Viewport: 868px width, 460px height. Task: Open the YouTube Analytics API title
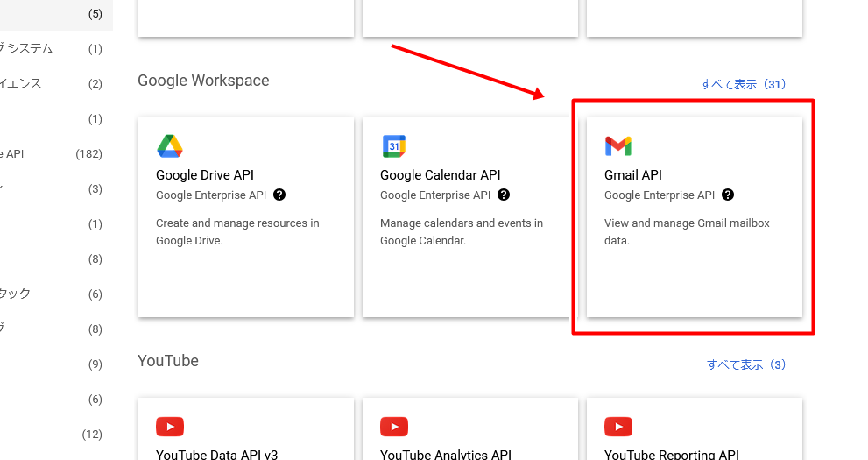[446, 455]
